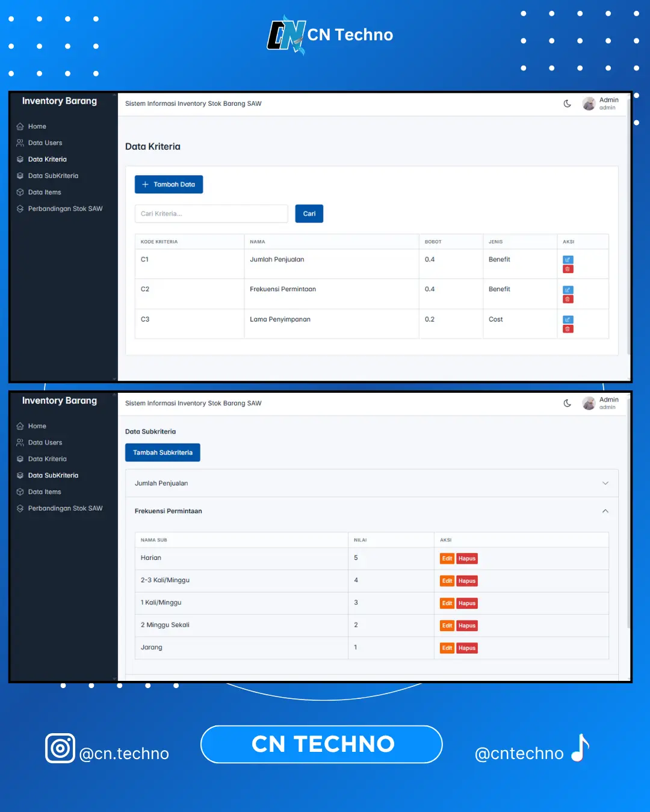Toggle dark mode moon icon in bottom panel

[567, 403]
